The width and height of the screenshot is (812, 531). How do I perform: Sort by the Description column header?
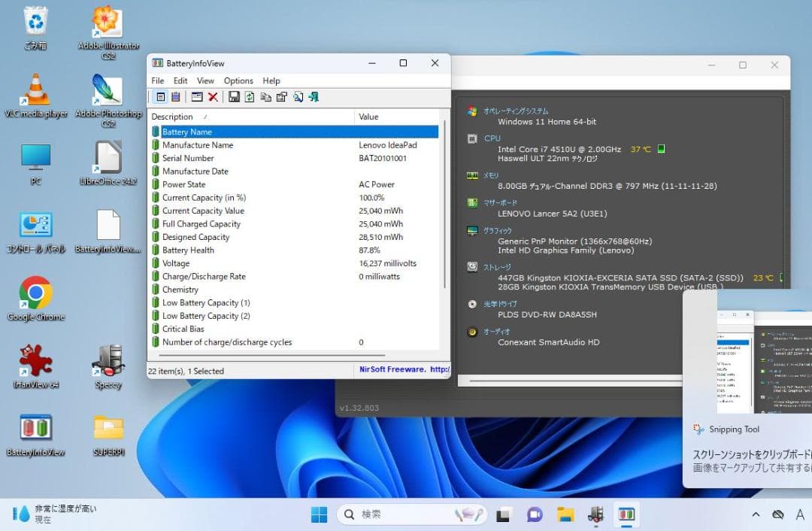[251, 117]
